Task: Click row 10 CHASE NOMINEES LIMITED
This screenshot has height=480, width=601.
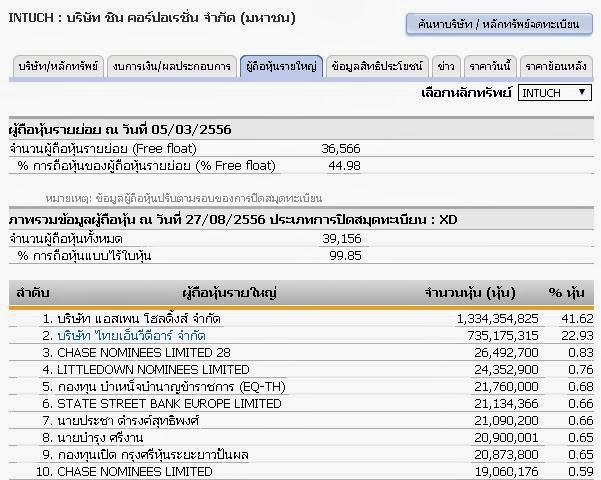Action: click(x=301, y=472)
